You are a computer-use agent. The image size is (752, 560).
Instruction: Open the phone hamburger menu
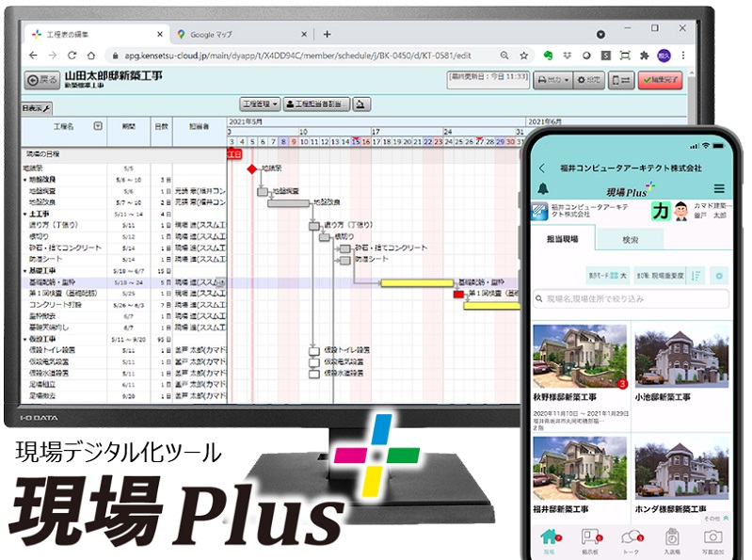tap(719, 188)
